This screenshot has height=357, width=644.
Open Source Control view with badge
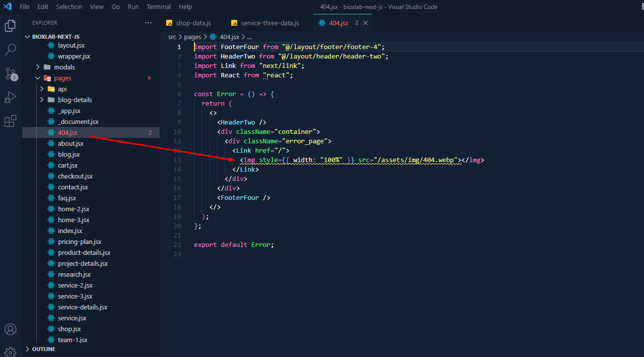pyautogui.click(x=10, y=74)
